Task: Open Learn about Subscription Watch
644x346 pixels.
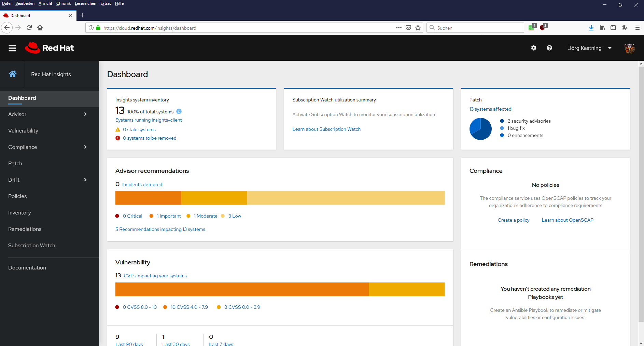Action: 326,129
